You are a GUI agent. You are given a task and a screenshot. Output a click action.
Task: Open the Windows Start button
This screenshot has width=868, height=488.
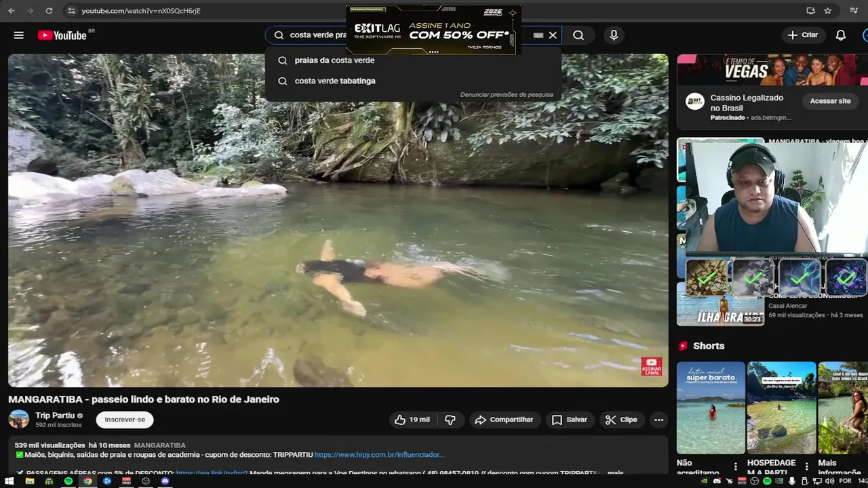pyautogui.click(x=10, y=481)
